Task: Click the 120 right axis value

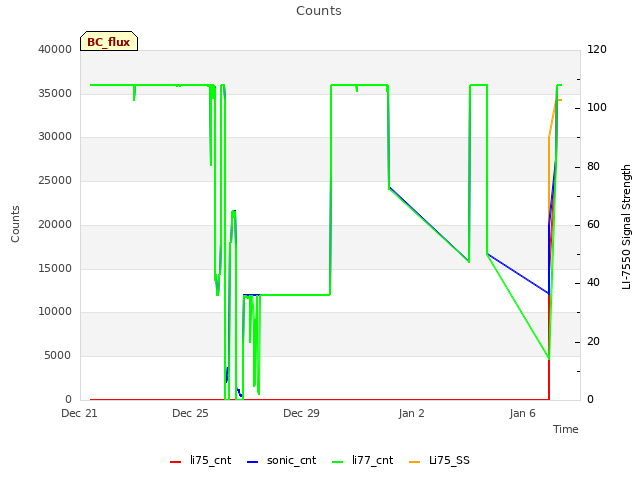Action: pos(597,49)
